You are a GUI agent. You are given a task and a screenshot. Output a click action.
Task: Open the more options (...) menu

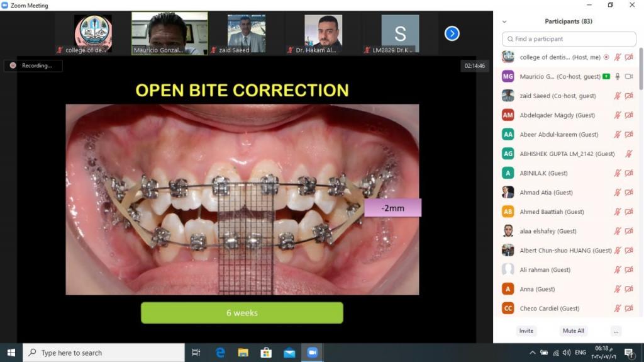click(616, 331)
